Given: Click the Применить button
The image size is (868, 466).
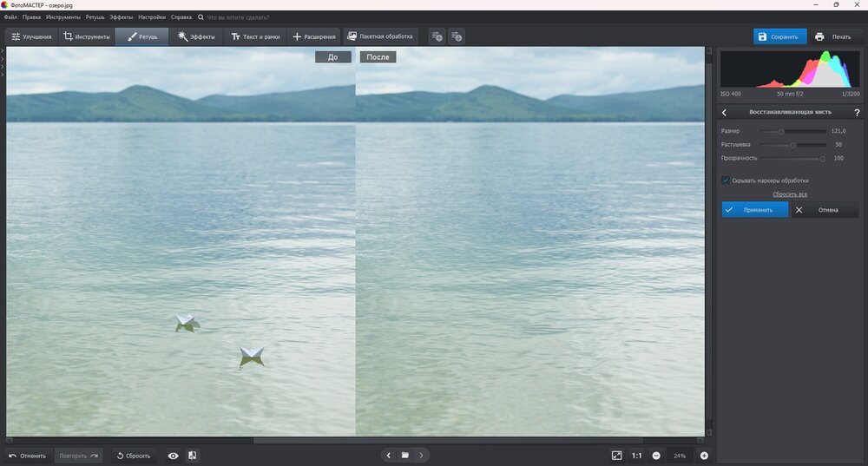Looking at the screenshot, I should click(x=755, y=209).
